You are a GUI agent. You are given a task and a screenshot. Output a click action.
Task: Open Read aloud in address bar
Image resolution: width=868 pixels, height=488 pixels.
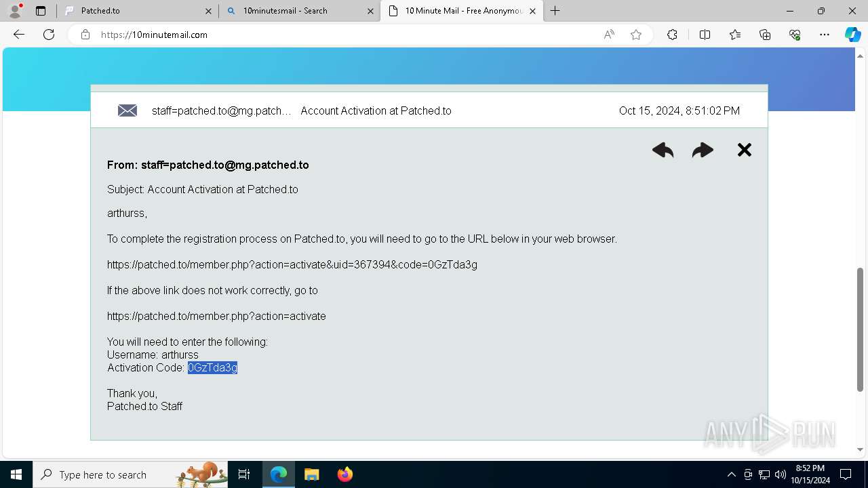click(609, 35)
